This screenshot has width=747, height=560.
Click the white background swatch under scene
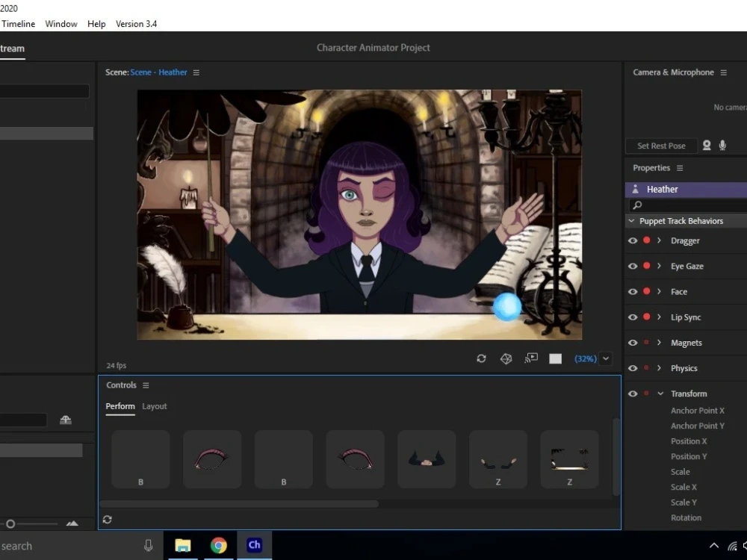pyautogui.click(x=556, y=358)
